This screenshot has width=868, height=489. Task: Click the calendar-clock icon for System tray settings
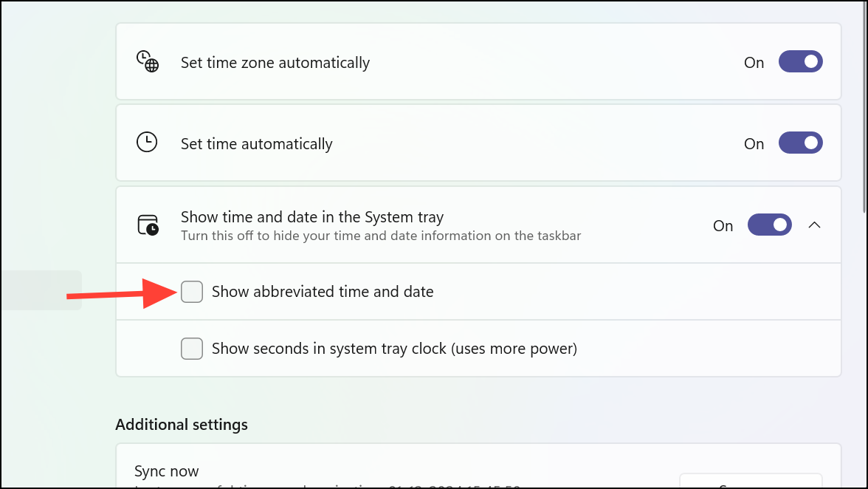tap(147, 225)
